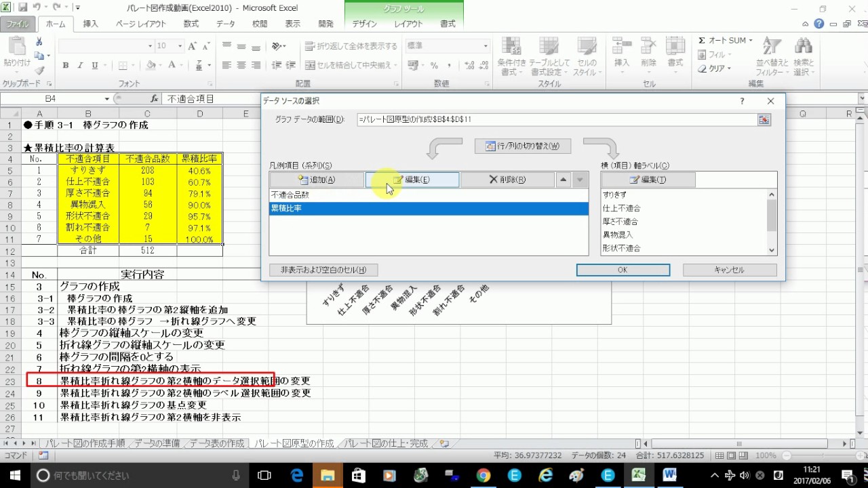
Task: Select the 不適合品数 series in the list
Action: [x=429, y=195]
